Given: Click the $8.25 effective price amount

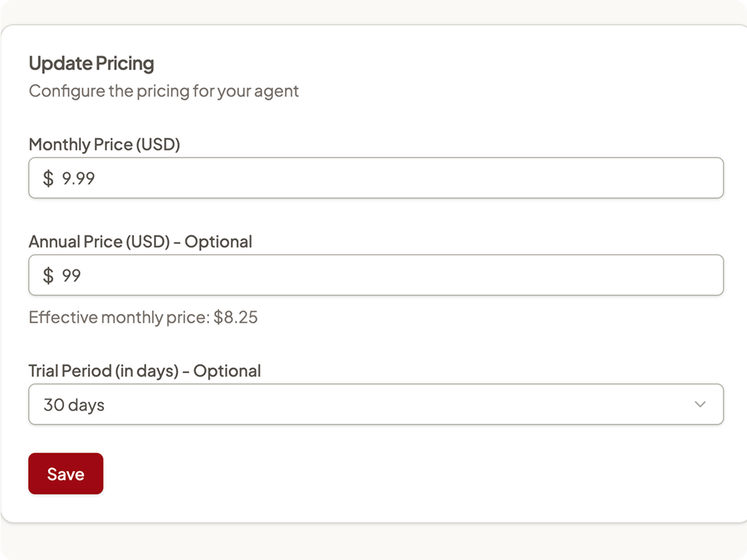Looking at the screenshot, I should click(x=235, y=317).
